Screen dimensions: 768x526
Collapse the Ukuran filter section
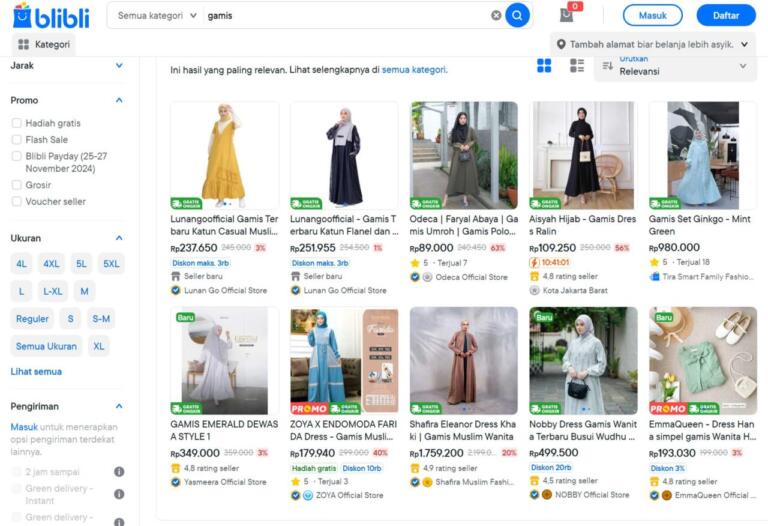(119, 238)
